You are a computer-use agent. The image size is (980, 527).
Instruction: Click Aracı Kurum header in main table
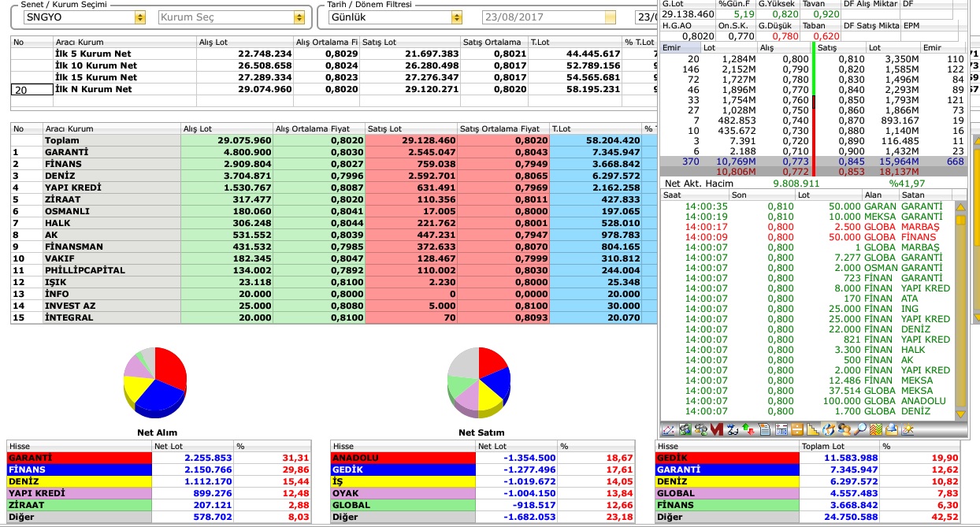[111, 128]
